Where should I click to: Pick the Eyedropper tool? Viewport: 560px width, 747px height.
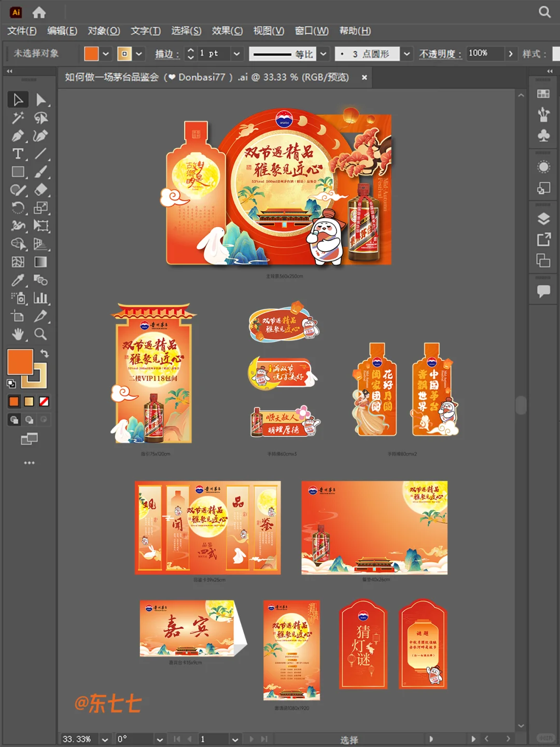click(18, 281)
